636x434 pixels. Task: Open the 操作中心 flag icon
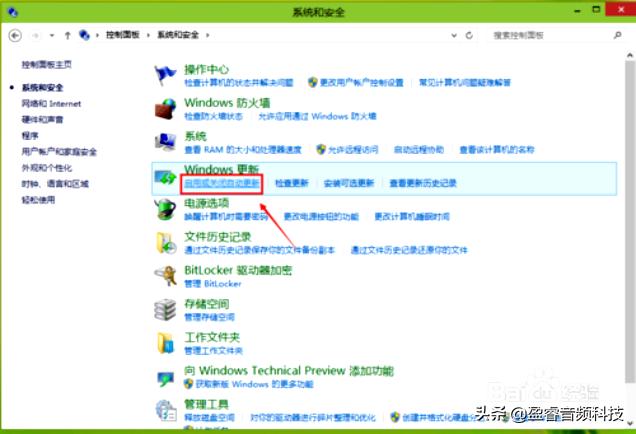[165, 76]
